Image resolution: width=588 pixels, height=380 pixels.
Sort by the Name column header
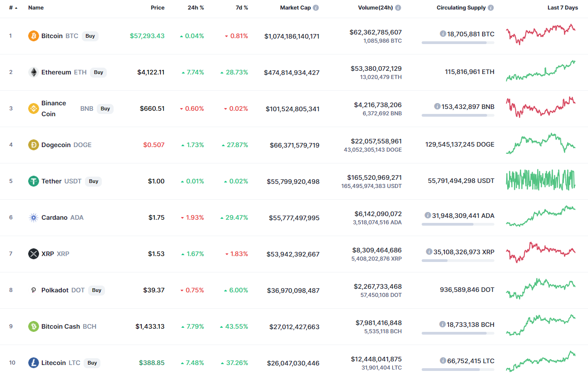pyautogui.click(x=36, y=8)
